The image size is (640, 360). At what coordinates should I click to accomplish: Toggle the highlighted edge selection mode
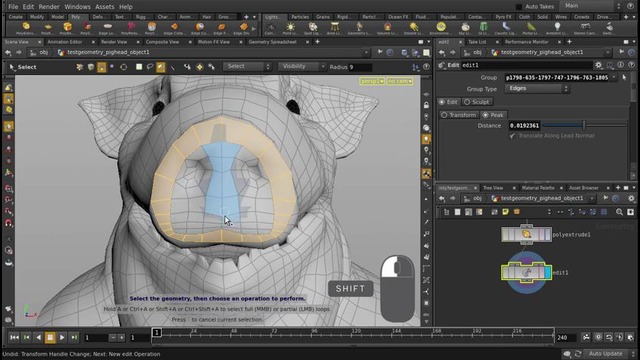click(102, 67)
